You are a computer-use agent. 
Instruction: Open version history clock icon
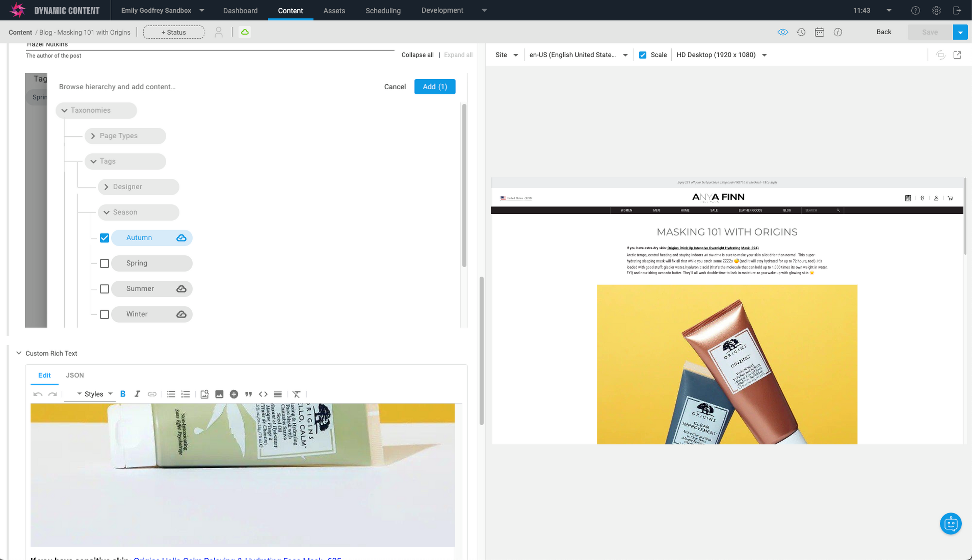(801, 32)
